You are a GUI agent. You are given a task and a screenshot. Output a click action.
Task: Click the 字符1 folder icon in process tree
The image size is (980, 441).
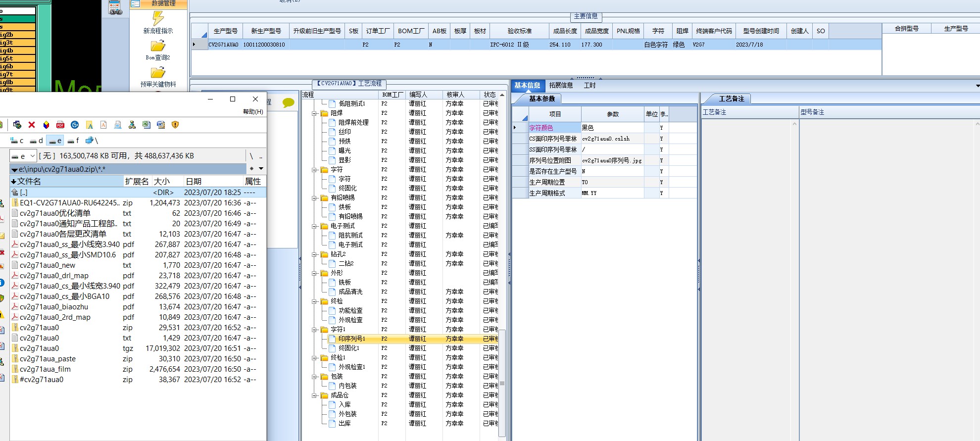(325, 330)
